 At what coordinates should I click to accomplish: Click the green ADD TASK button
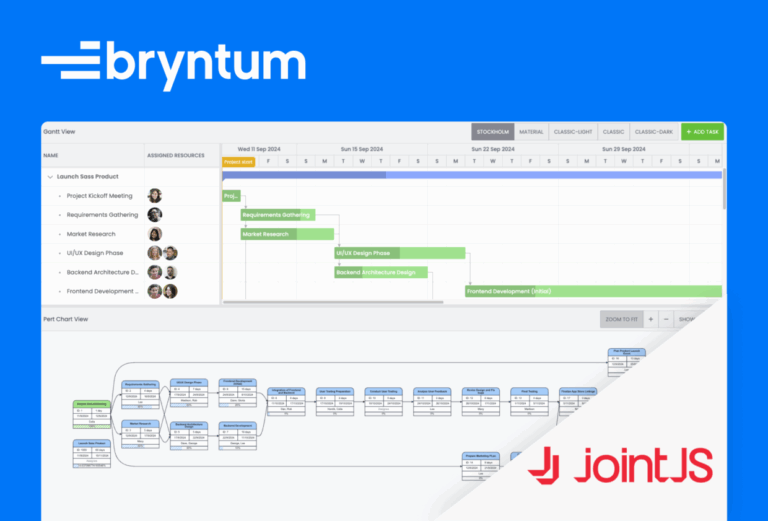coord(702,132)
